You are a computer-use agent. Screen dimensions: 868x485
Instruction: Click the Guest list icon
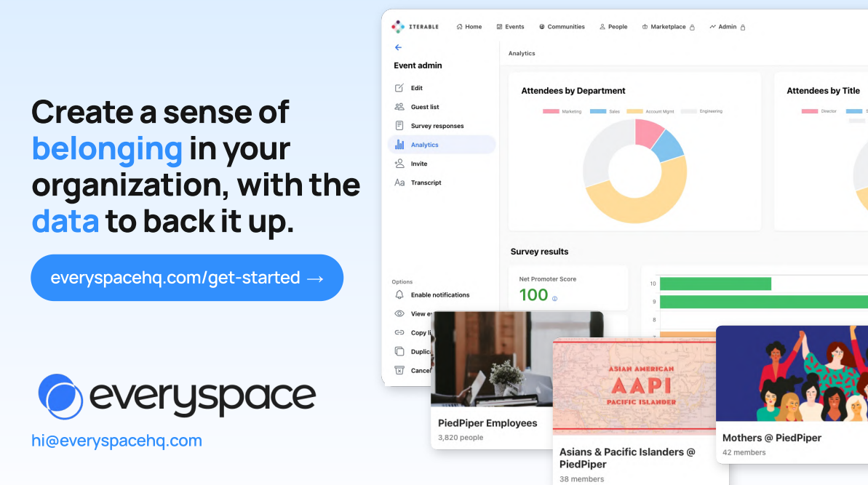coord(401,106)
